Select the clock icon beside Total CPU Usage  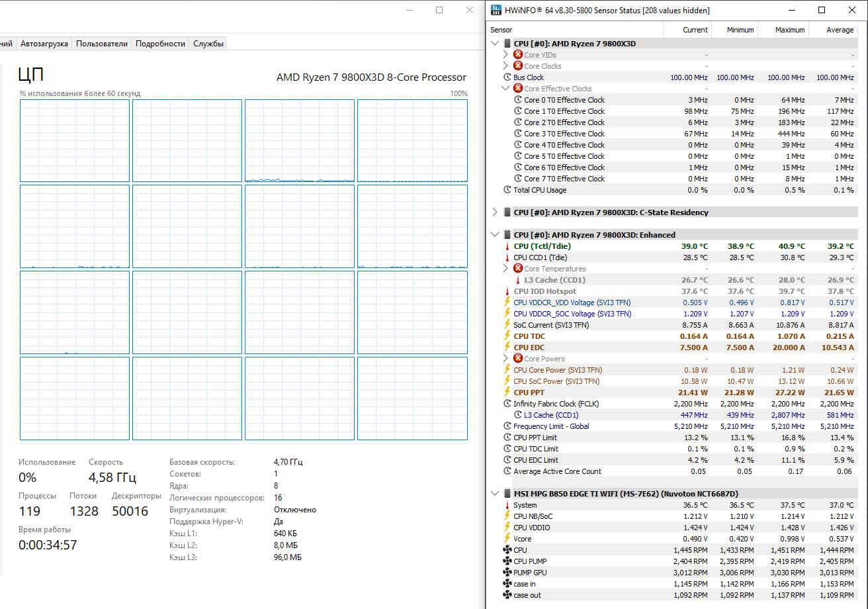click(x=507, y=190)
